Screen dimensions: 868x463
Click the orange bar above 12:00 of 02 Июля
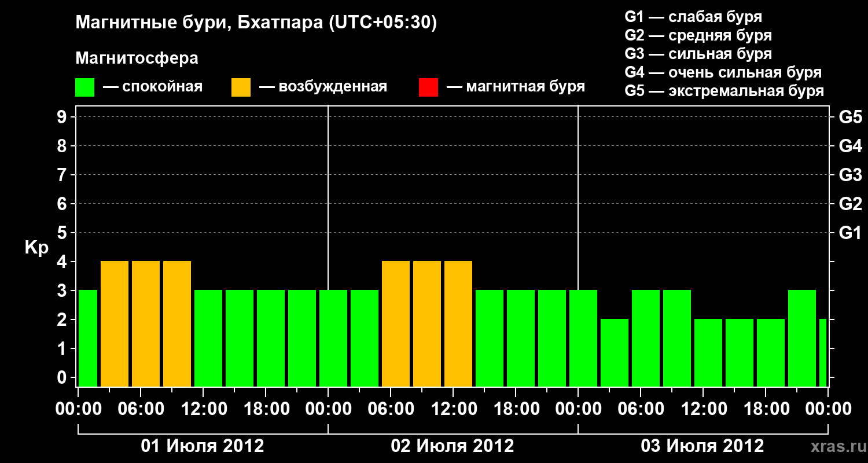(x=458, y=324)
